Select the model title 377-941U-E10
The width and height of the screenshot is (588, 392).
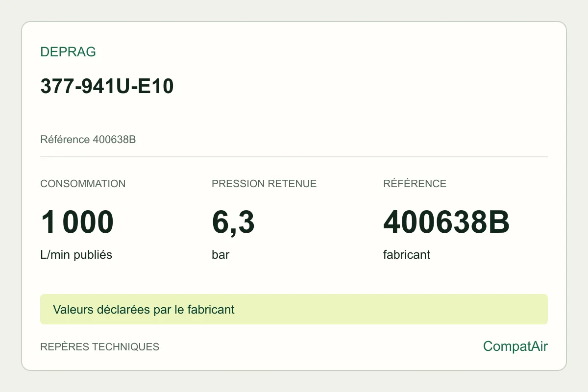107,87
